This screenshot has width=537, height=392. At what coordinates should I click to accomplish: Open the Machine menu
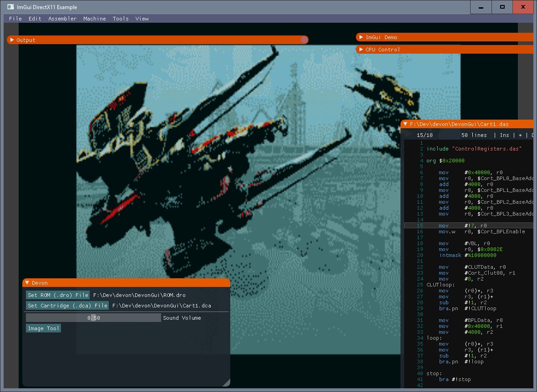point(95,19)
